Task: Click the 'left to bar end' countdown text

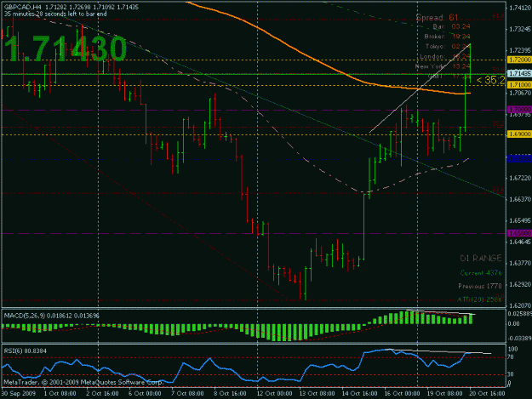Action: (55, 14)
